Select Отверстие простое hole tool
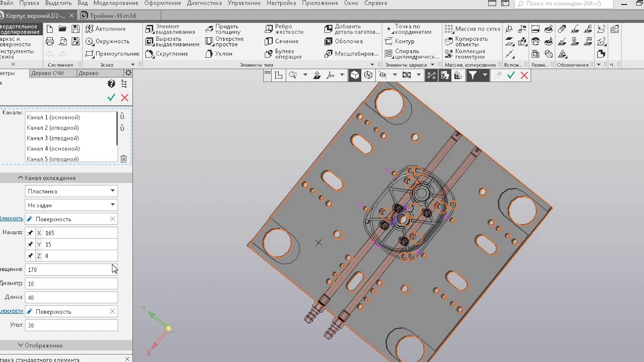This screenshot has width=644, height=362. click(x=224, y=42)
